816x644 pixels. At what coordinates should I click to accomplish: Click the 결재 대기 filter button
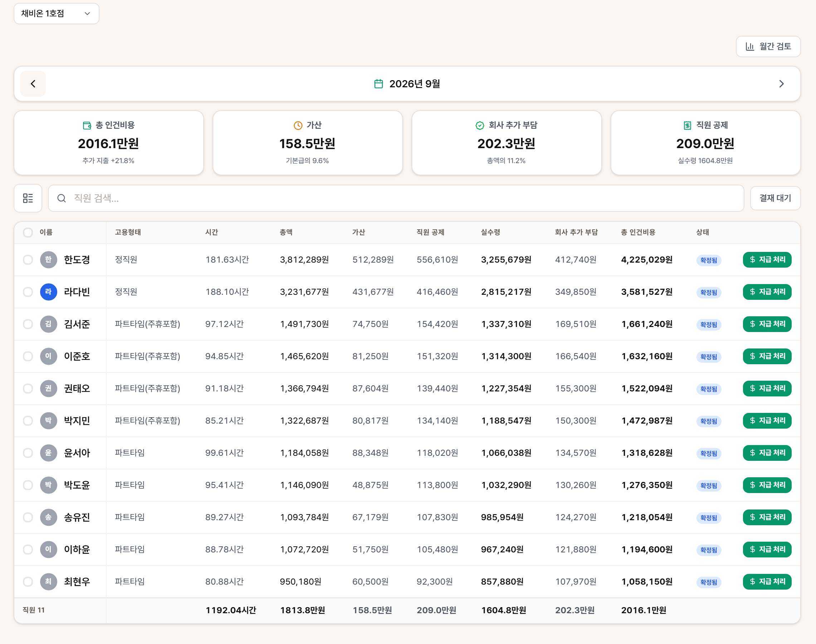[775, 198]
